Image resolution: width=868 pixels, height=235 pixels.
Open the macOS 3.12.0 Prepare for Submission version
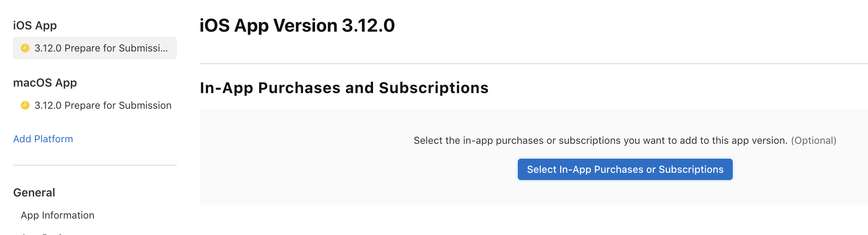tap(102, 105)
